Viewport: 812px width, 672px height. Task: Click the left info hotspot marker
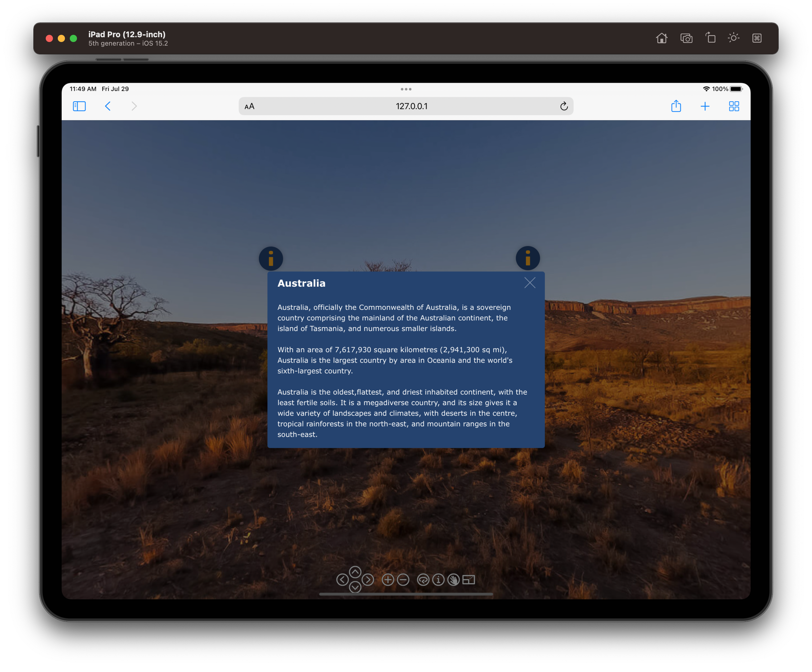coord(271,258)
